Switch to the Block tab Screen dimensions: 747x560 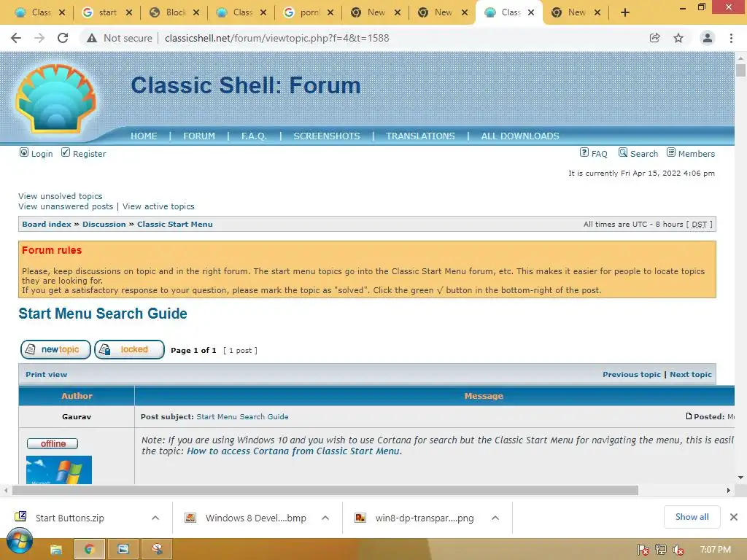coord(174,13)
